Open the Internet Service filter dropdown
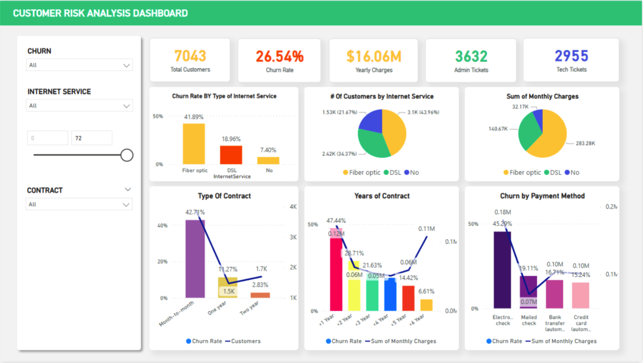644x363 pixels. tap(79, 106)
